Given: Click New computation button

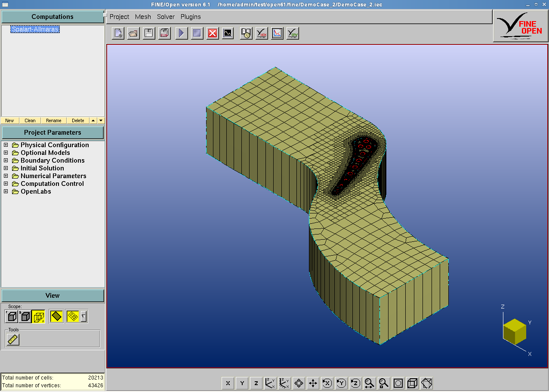Looking at the screenshot, I should coord(9,120).
